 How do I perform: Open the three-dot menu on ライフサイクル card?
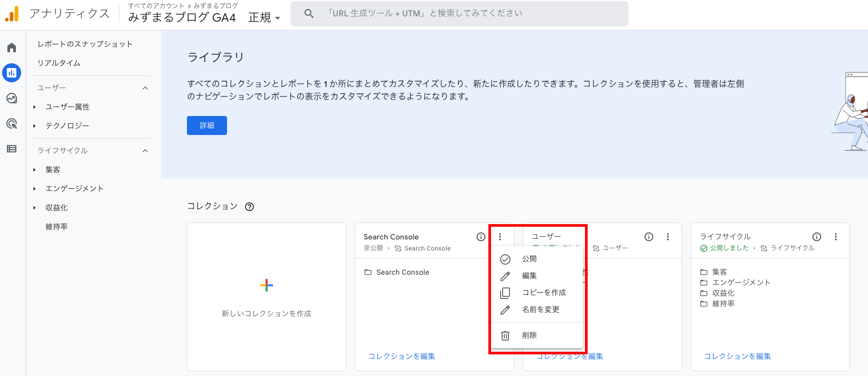click(836, 237)
